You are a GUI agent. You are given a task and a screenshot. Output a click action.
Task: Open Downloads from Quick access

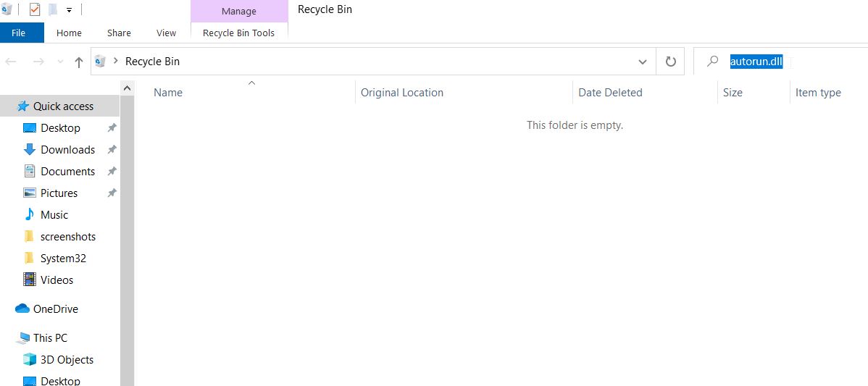(x=67, y=150)
